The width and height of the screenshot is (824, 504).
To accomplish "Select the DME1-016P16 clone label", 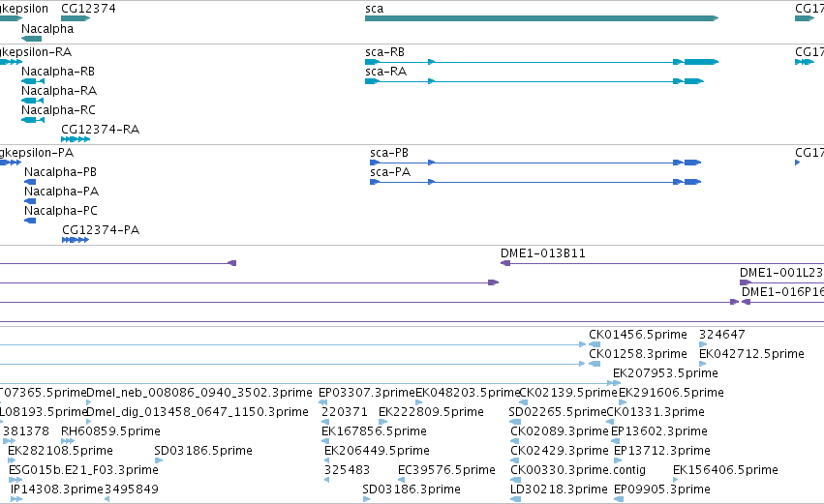I will click(x=782, y=292).
